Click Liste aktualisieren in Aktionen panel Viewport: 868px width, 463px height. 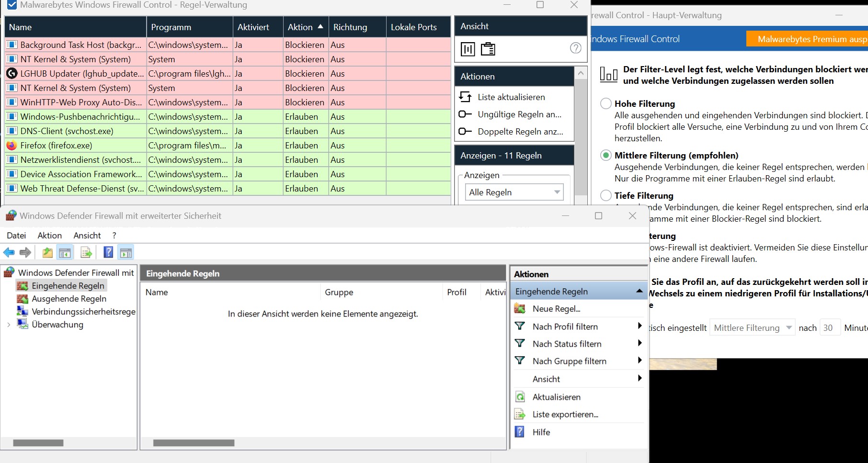[511, 97]
